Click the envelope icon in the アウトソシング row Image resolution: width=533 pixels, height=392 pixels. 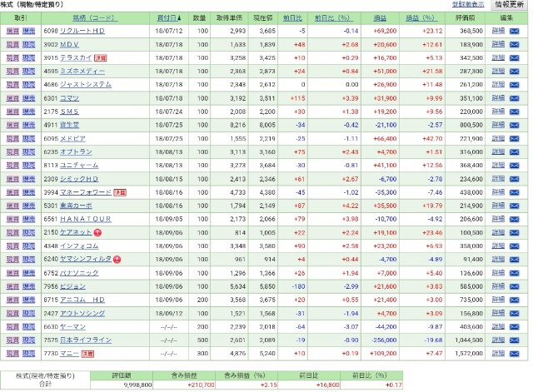pos(514,314)
